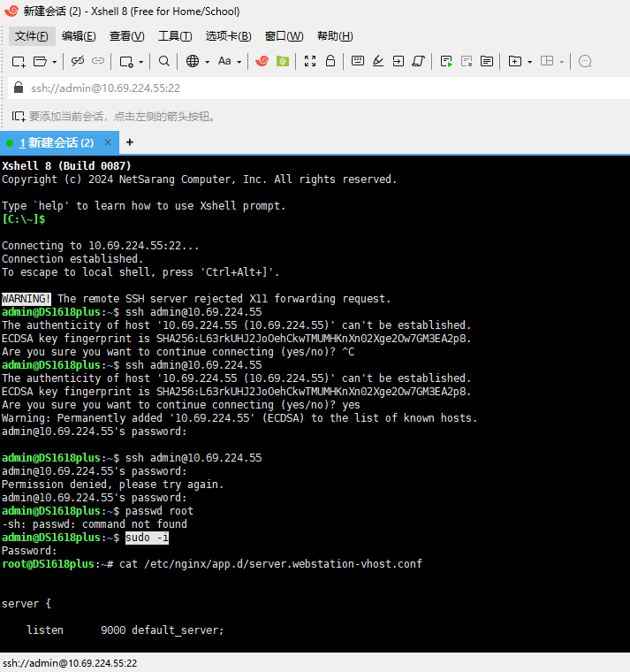Open the Find magnifier tool

[x=164, y=61]
